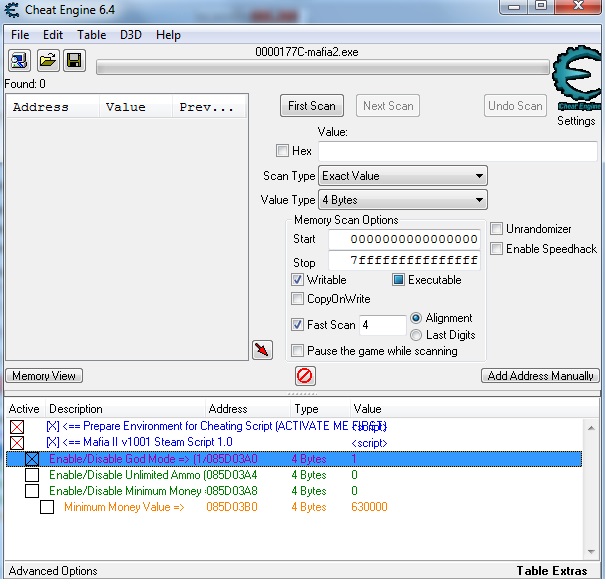Click Undo Scan button
606x584 pixels.
point(515,106)
